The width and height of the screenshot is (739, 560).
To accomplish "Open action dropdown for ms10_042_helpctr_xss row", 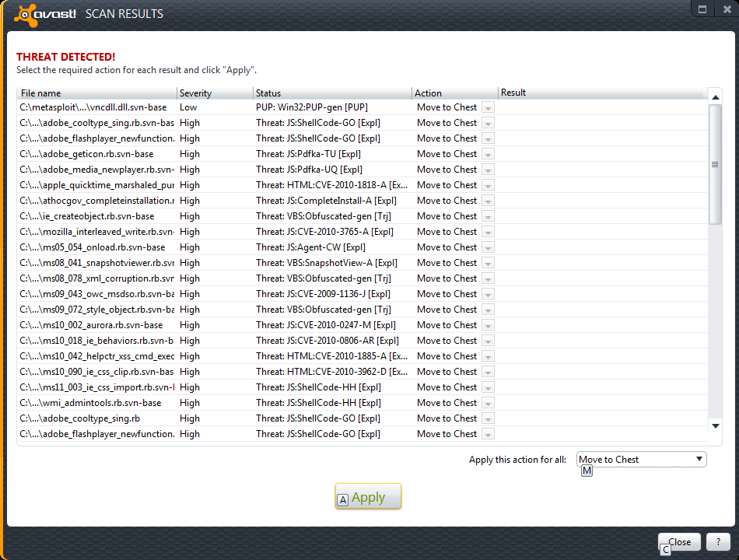I will pyautogui.click(x=489, y=357).
